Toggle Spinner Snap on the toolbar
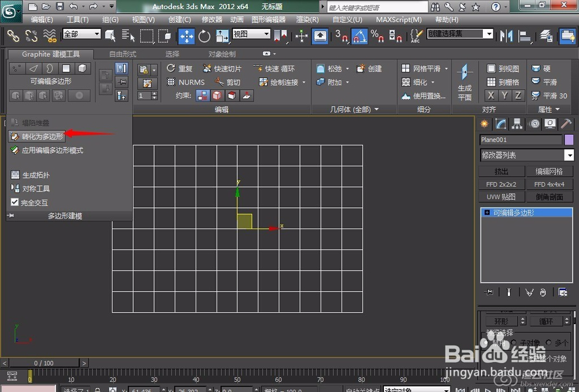Viewport: 579px width, 392px height. tap(395, 36)
